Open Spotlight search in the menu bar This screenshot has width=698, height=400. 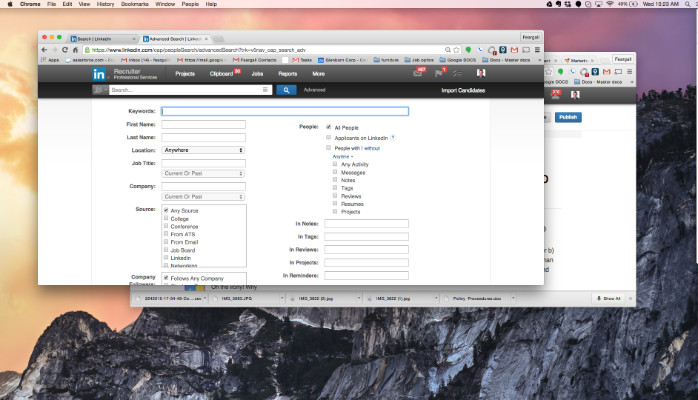click(687, 4)
